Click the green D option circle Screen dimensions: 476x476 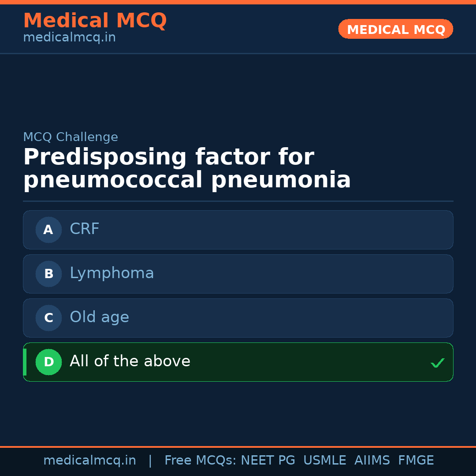(x=48, y=362)
